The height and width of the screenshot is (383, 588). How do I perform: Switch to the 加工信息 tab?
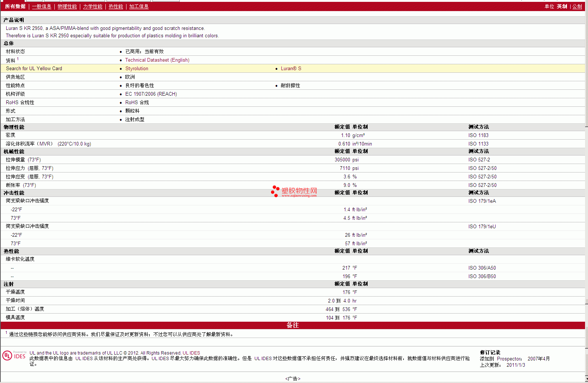139,7
